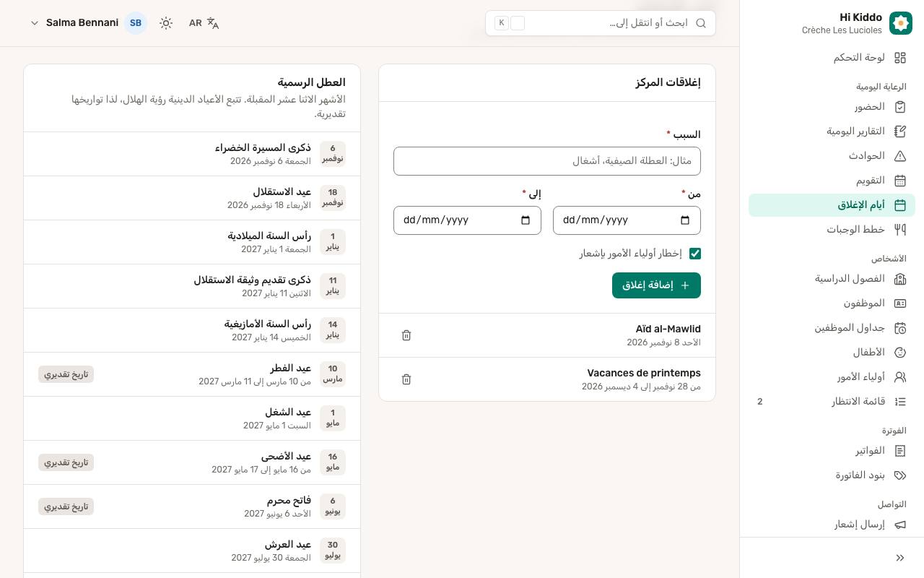This screenshot has height=578, width=924.
Task: Go to أولياء الأمور
Action: (832, 377)
